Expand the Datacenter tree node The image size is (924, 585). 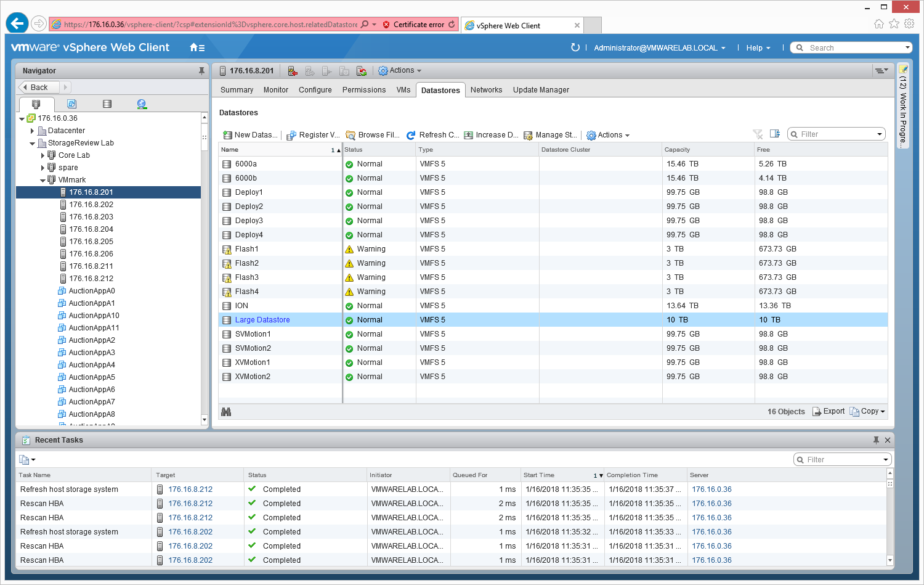pyautogui.click(x=32, y=131)
